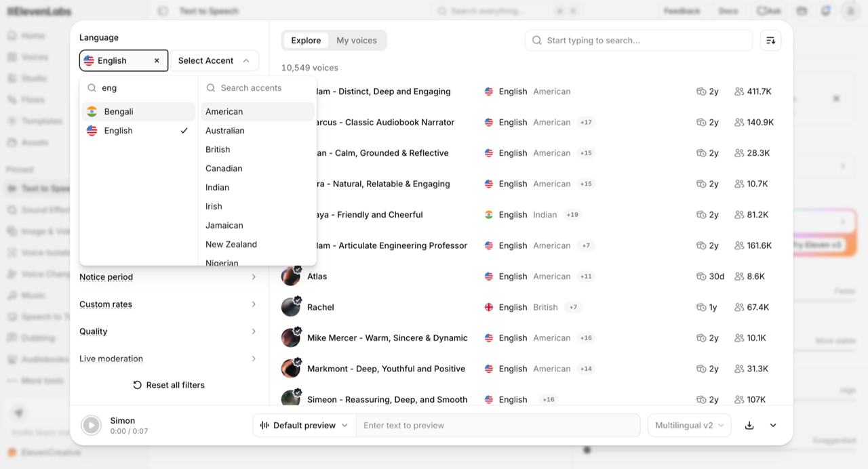868x469 pixels.
Task: Click the UK flag in the Rachel row
Action: coord(489,307)
